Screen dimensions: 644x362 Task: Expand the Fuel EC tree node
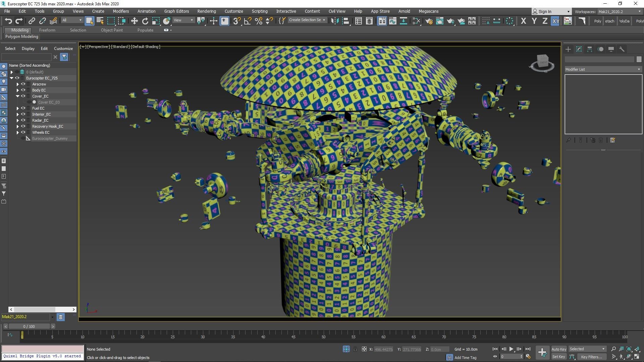pyautogui.click(x=17, y=108)
